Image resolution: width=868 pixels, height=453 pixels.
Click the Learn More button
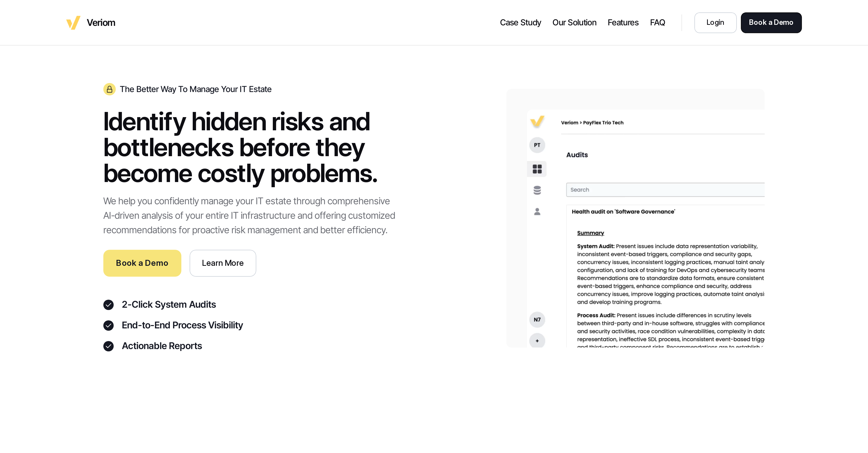click(223, 263)
